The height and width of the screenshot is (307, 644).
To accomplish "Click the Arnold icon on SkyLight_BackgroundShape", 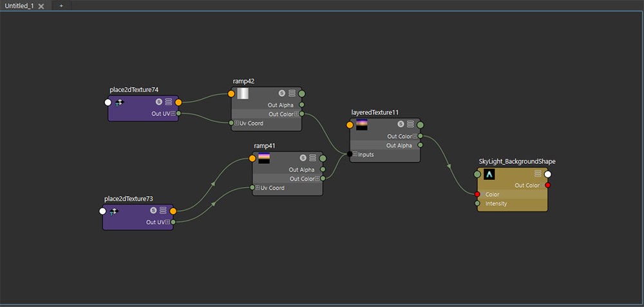I will pyautogui.click(x=489, y=174).
